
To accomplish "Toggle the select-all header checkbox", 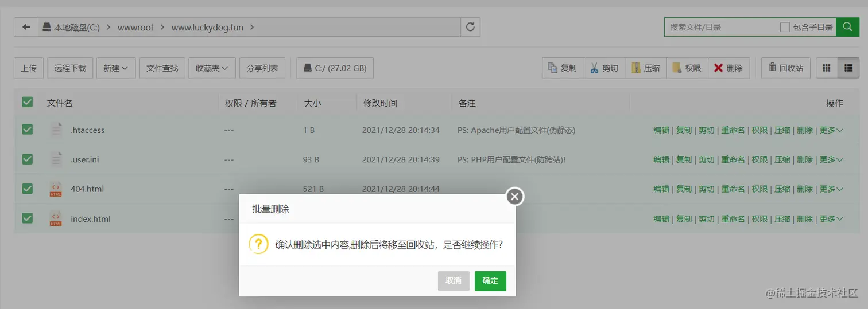I will tap(27, 102).
